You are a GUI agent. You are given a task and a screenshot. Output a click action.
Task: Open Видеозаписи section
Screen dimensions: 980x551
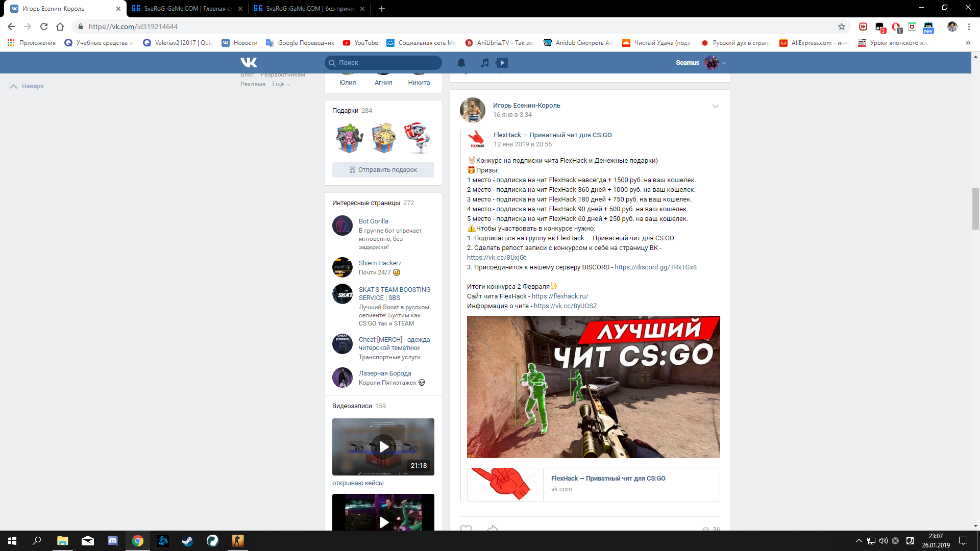(352, 406)
